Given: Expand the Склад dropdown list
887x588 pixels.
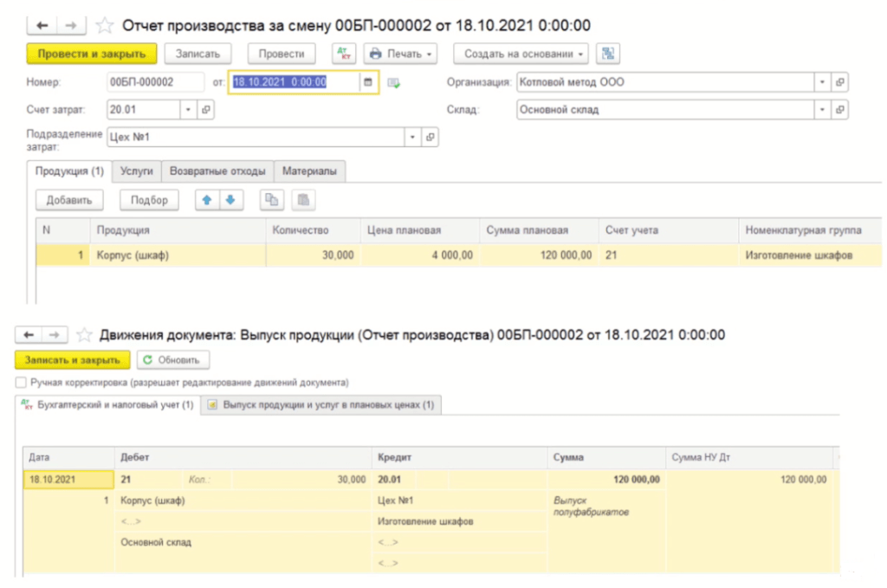Looking at the screenshot, I should coord(822,110).
